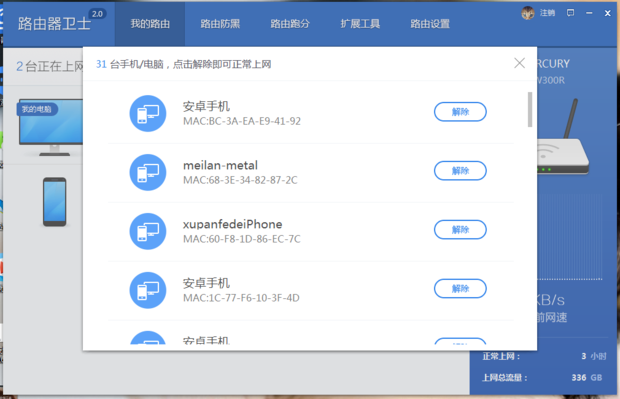
Task: Close the blocked devices dialog
Action: [519, 63]
